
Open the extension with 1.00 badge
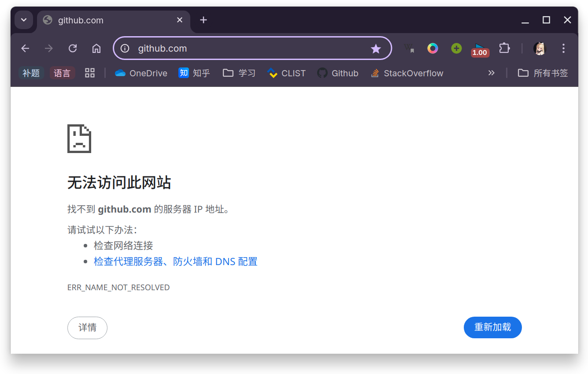480,49
